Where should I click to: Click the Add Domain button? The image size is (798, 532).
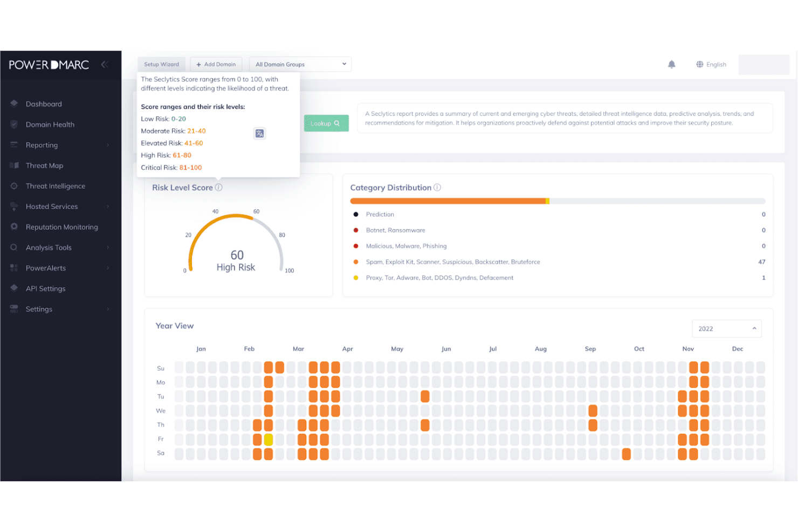(x=216, y=64)
